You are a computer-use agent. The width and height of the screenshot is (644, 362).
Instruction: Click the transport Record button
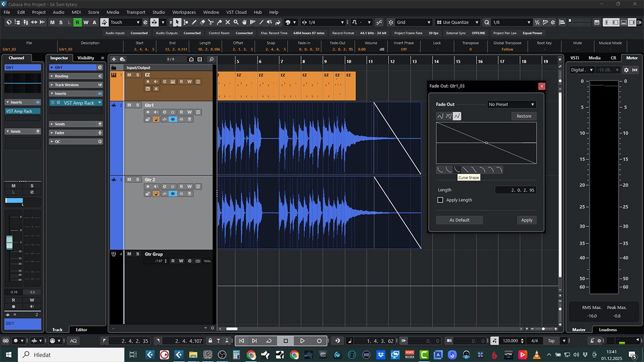319,341
